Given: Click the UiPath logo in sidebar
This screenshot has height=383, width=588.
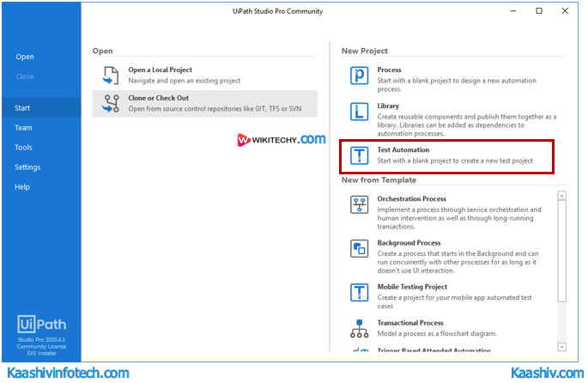Looking at the screenshot, I should point(39,325).
